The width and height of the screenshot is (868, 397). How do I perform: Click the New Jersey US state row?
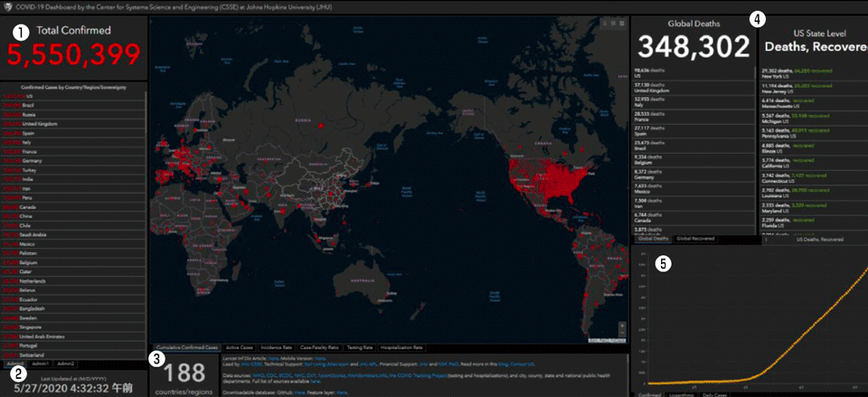point(814,90)
